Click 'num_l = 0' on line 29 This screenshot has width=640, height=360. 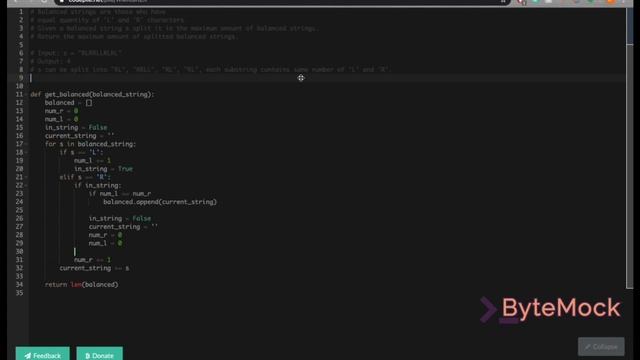(x=105, y=243)
